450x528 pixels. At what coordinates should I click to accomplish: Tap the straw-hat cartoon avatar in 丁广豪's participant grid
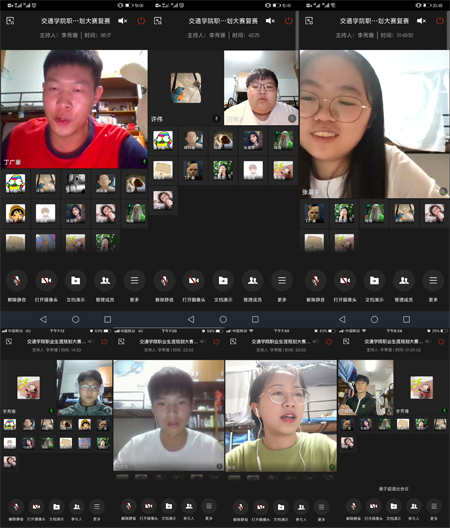15,213
